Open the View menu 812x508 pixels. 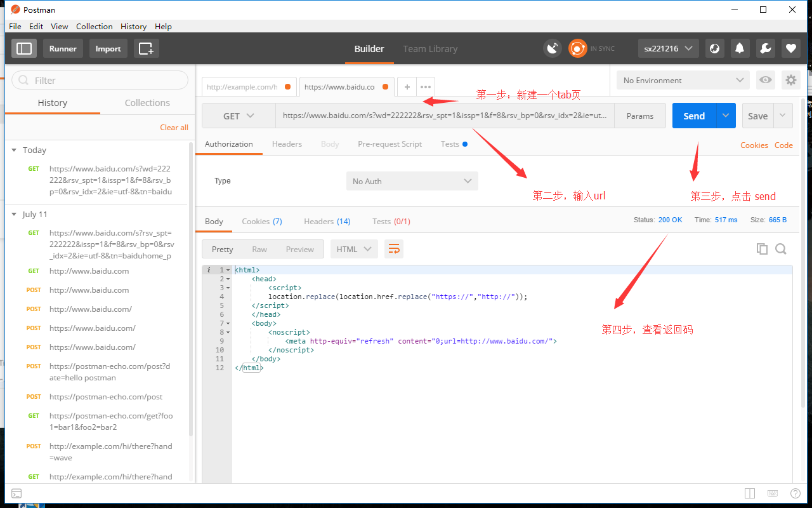coord(60,26)
